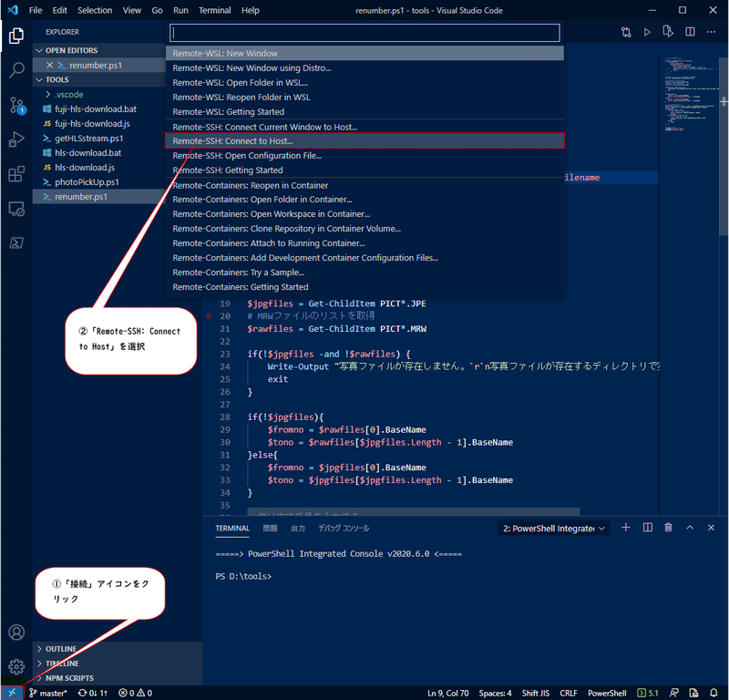Viewport: 729px width, 700px height.
Task: Open the Extensions view icon
Action: tap(16, 174)
